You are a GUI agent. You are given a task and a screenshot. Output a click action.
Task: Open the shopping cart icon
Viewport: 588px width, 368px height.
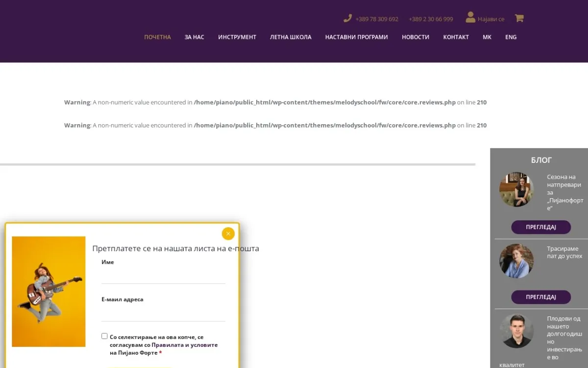tap(519, 18)
